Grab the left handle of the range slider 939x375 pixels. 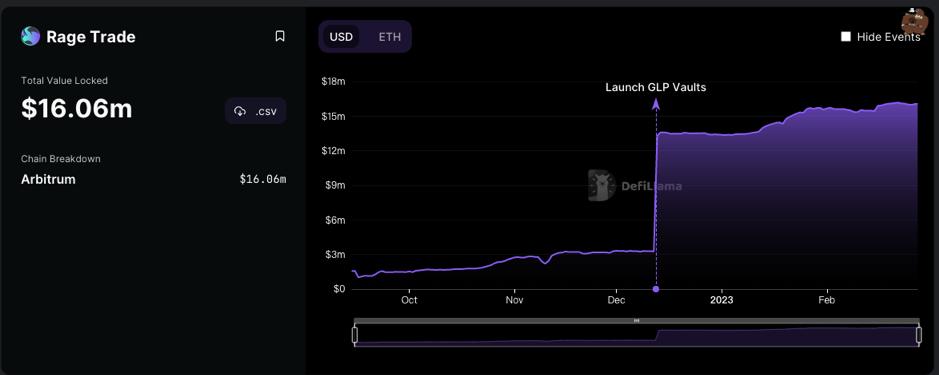pyautogui.click(x=355, y=335)
